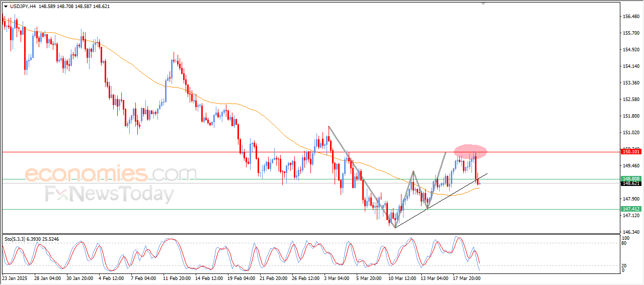The height and width of the screenshot is (285, 644).
Task: Click the 154.920 price axis value
Action: point(631,50)
